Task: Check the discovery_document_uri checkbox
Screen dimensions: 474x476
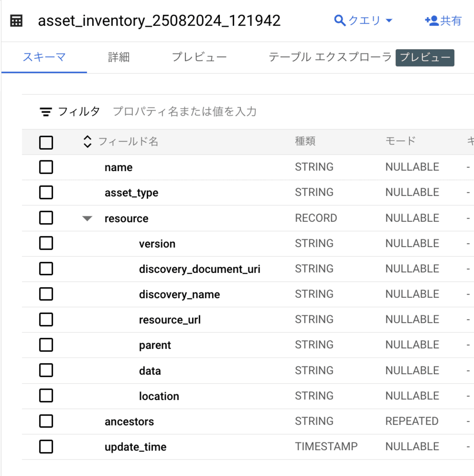Action: coord(46,268)
